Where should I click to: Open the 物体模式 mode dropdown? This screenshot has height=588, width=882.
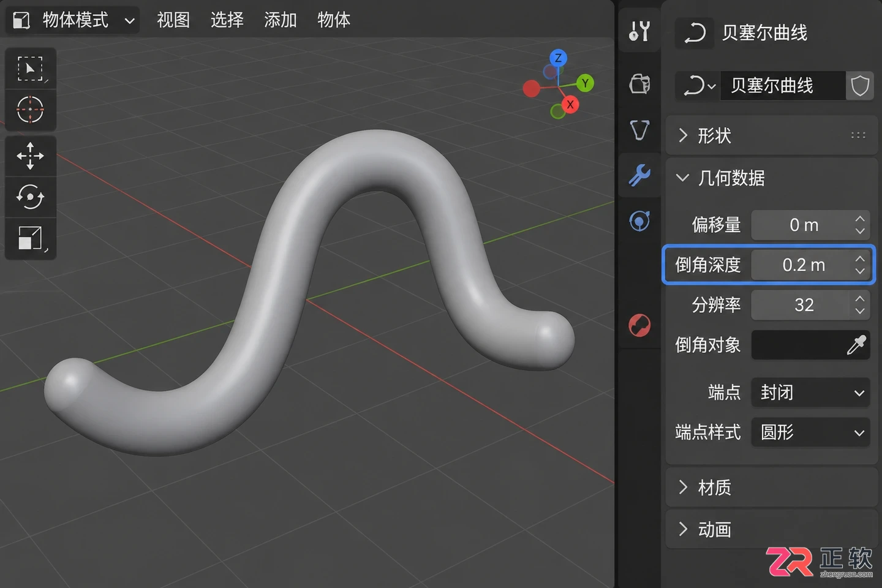coord(73,20)
